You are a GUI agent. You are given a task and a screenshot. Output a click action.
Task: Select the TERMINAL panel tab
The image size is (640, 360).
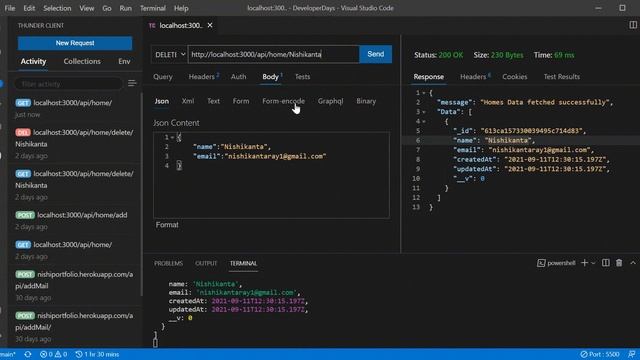click(x=243, y=264)
